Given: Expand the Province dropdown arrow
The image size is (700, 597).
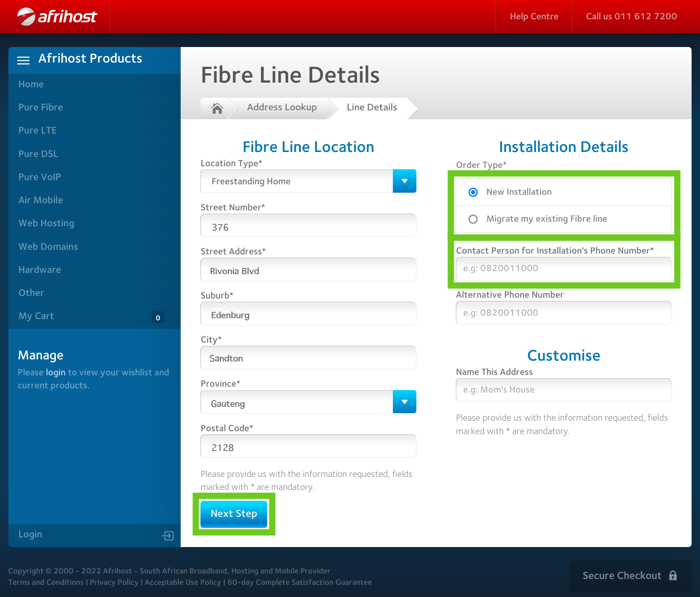Looking at the screenshot, I should [404, 402].
